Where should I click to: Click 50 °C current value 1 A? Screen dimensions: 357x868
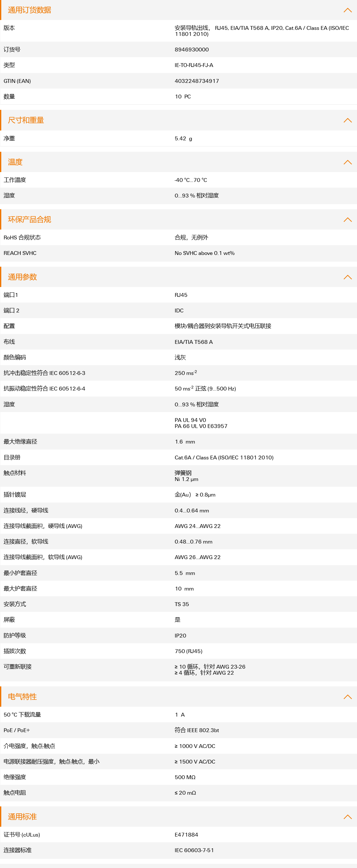180,715
